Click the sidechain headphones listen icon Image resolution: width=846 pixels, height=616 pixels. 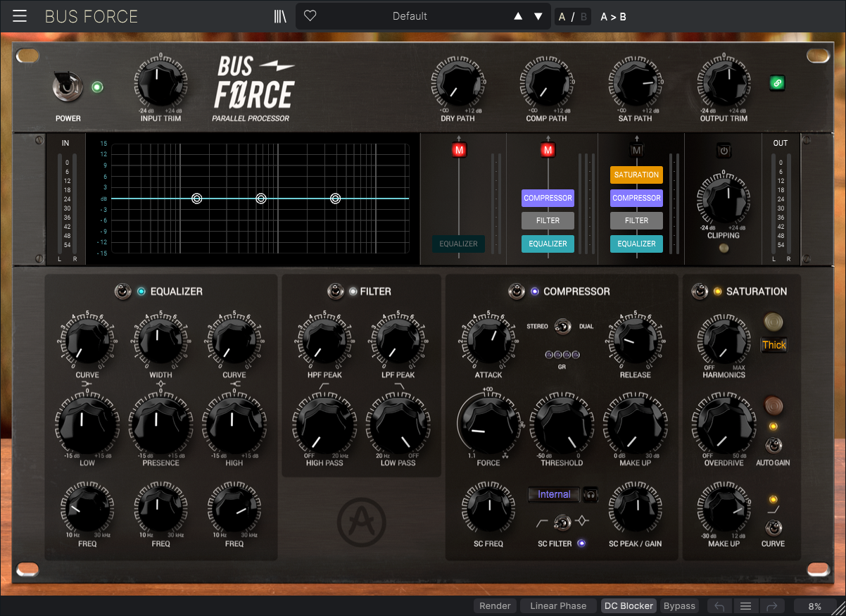[x=591, y=494]
